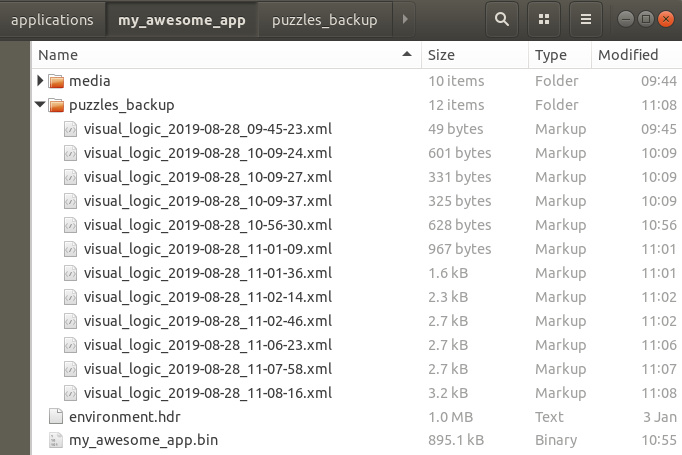682x455 pixels.
Task: Select visual_logic_2019-08-28_11-06-23.xml file name
Action: click(208, 345)
